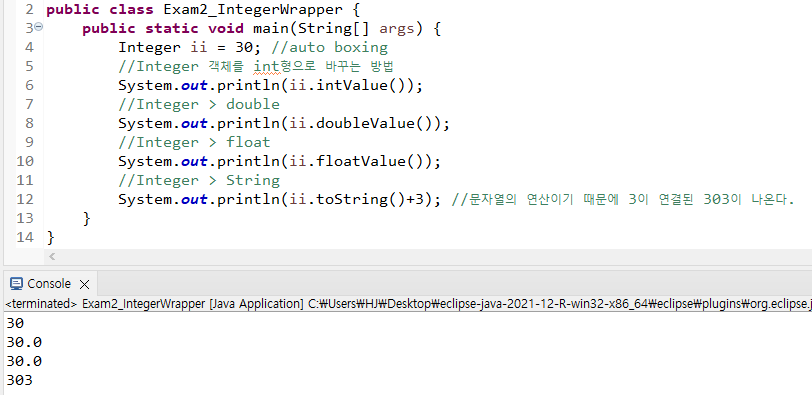The width and height of the screenshot is (812, 395).
Task: Click the first console output line 30
Action: tap(15, 323)
